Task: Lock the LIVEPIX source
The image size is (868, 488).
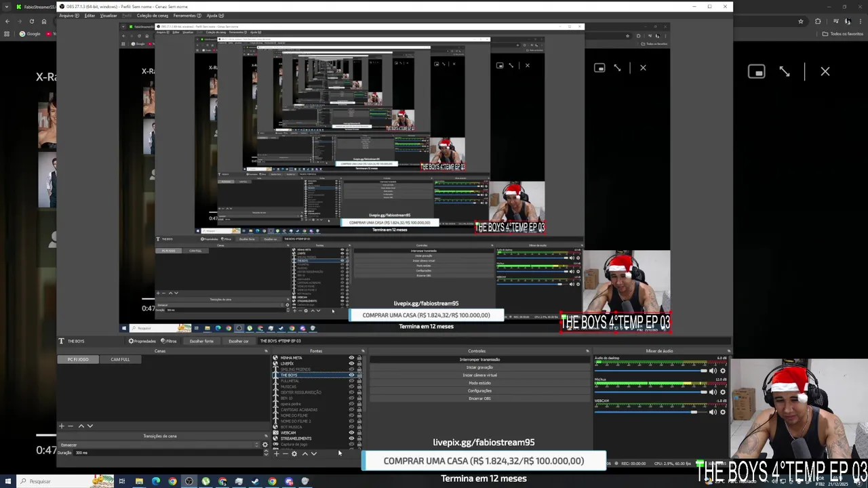Action: pyautogui.click(x=359, y=363)
